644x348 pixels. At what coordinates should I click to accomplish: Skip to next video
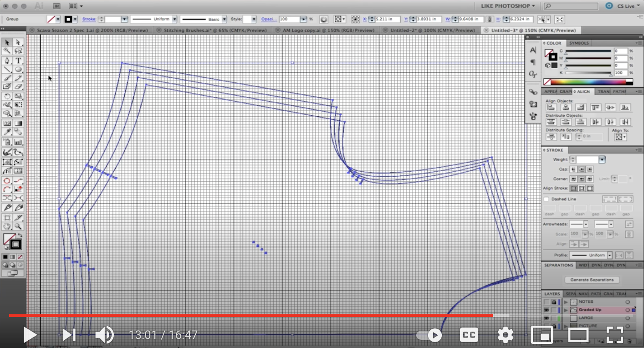[x=69, y=335]
